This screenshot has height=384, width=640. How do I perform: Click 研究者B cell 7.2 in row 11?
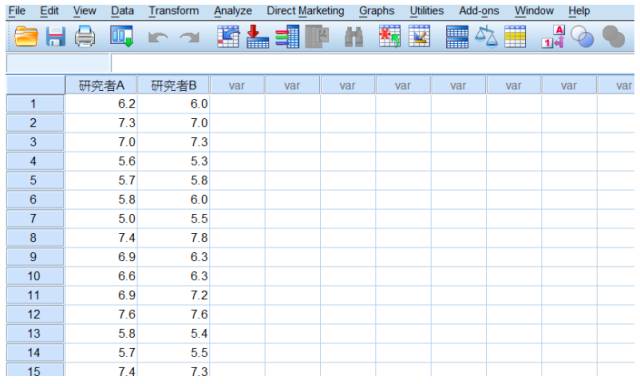point(173,295)
